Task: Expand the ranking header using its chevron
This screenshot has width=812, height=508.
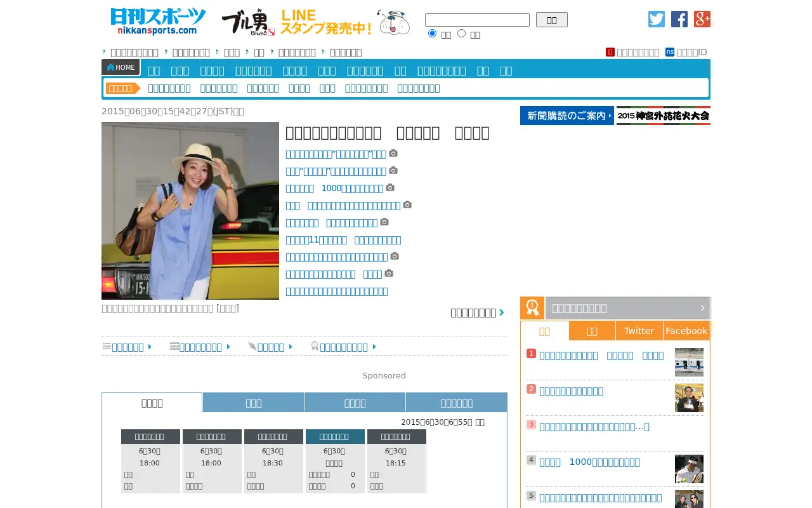Action: (x=702, y=308)
